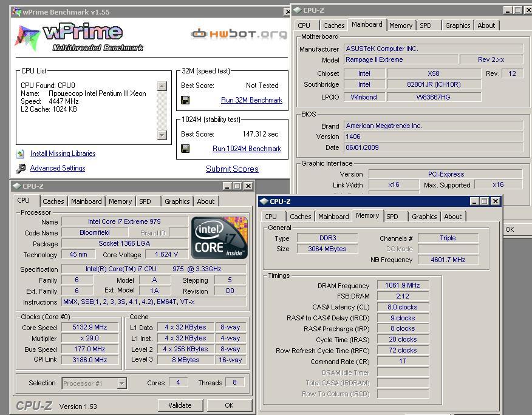Open About tab in Memory window
This screenshot has width=532, height=415.
tap(453, 217)
